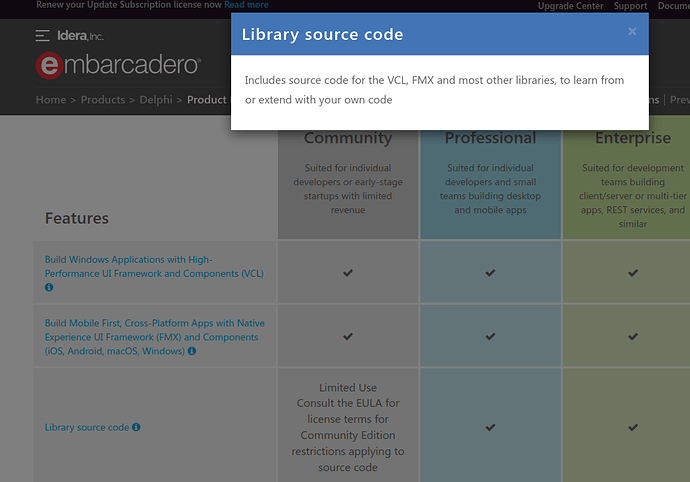Click Professional description about small teams
Screen dimensions: 690x482
(490, 189)
